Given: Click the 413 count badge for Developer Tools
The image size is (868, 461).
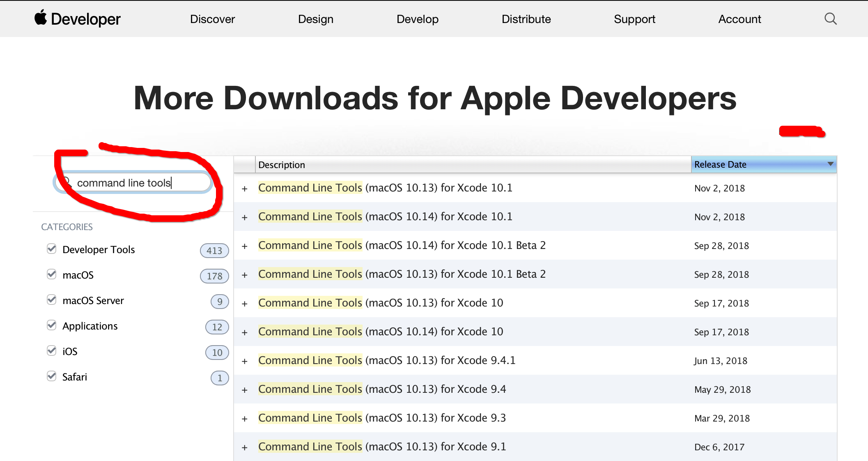Looking at the screenshot, I should tap(214, 250).
